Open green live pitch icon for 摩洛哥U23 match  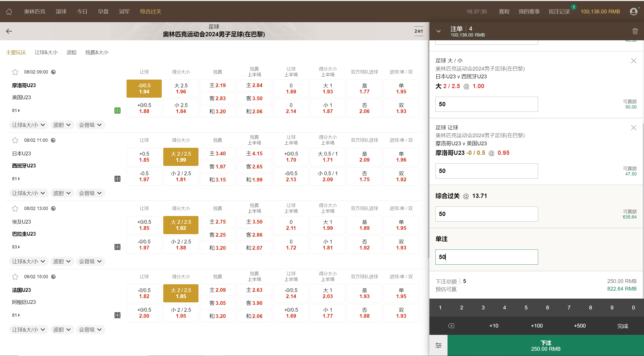pyautogui.click(x=117, y=111)
